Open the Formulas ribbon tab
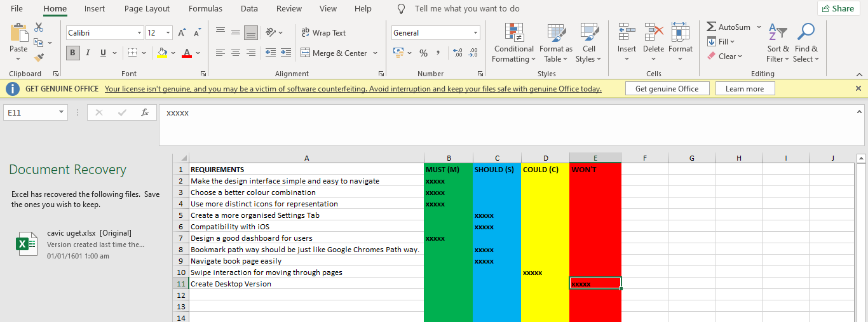 coord(205,9)
